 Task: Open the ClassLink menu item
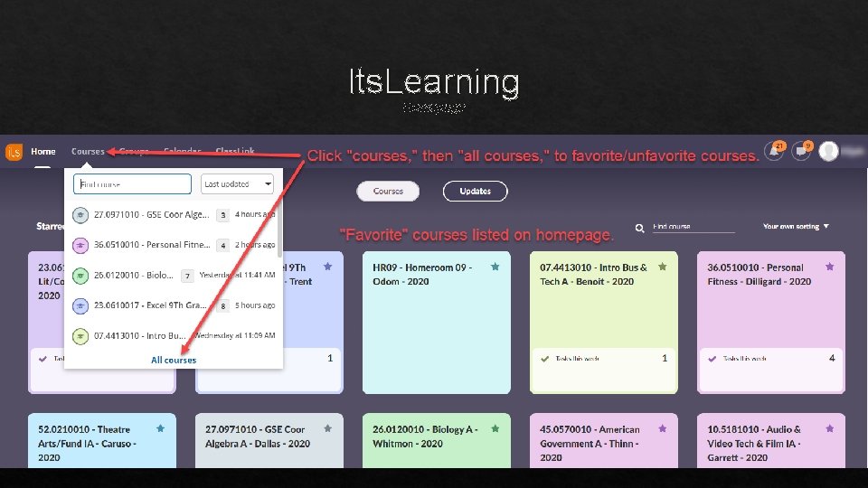click(x=235, y=151)
